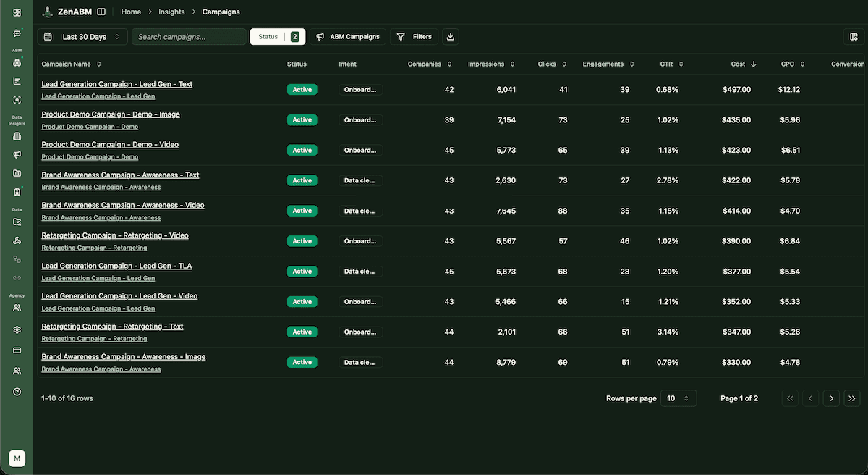Open the Filters funnel icon

(400, 36)
